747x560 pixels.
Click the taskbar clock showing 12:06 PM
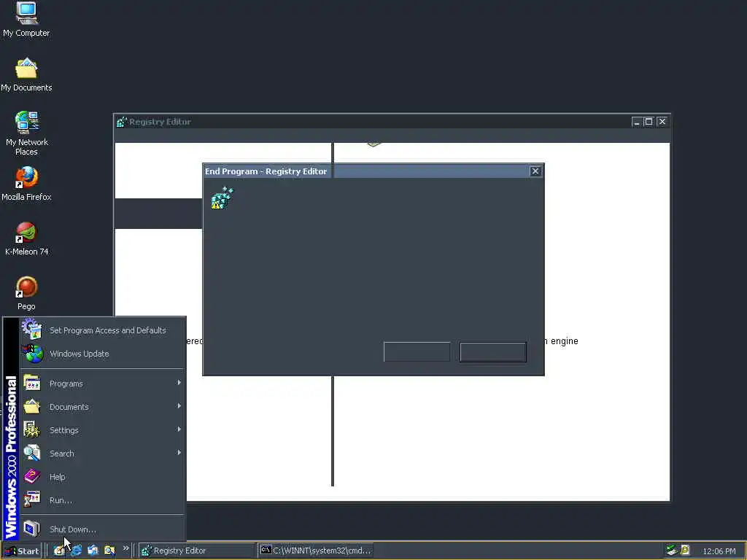point(719,551)
